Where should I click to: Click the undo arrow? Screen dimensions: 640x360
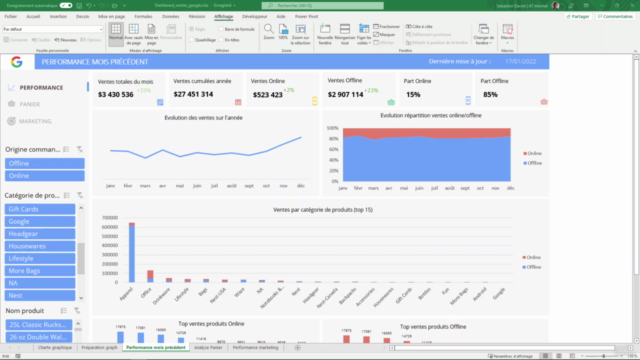coord(89,6)
